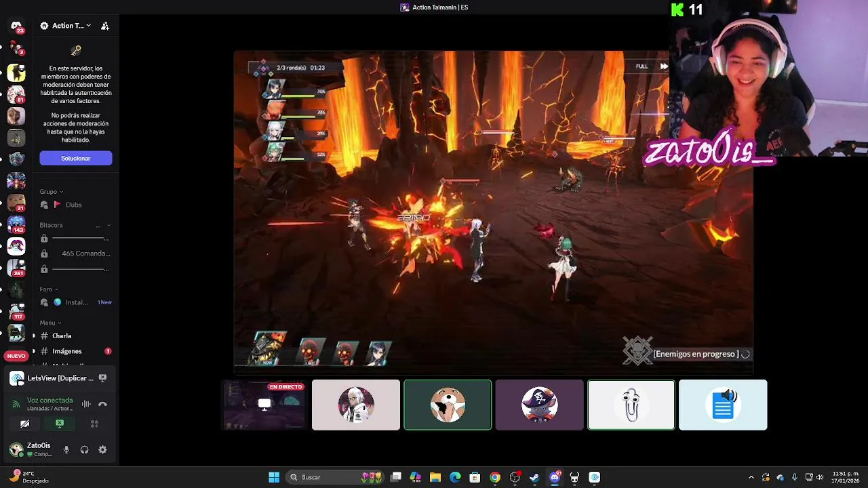This screenshot has width=868, height=488.
Task: Open the server with 143 unread badge
Action: [x=16, y=224]
